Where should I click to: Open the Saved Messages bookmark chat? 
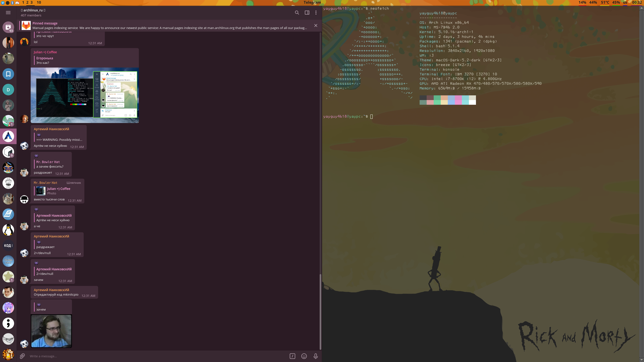click(8, 74)
